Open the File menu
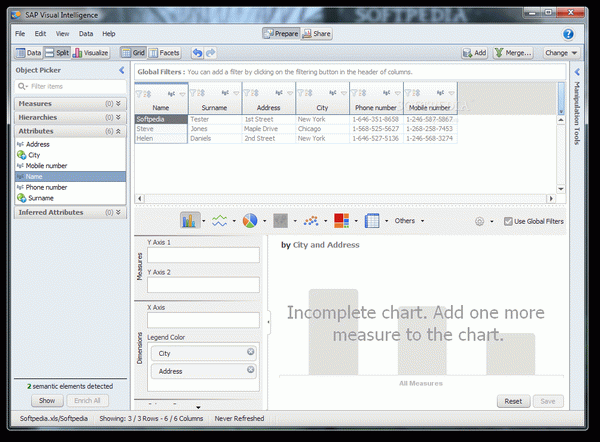Image resolution: width=600 pixels, height=442 pixels. tap(20, 34)
